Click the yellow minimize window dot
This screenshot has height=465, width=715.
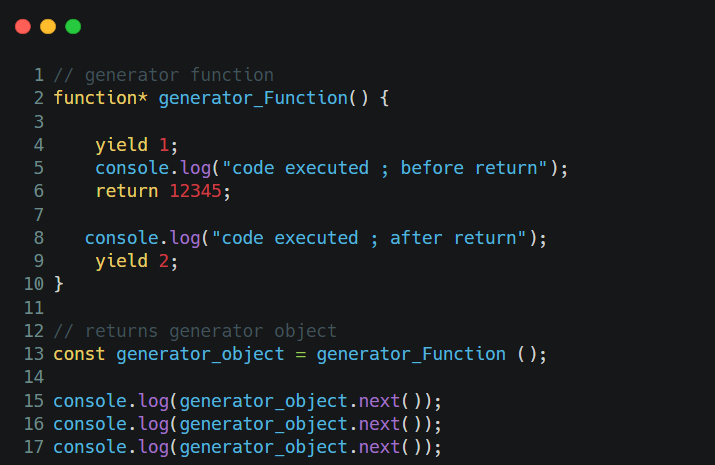(48, 26)
